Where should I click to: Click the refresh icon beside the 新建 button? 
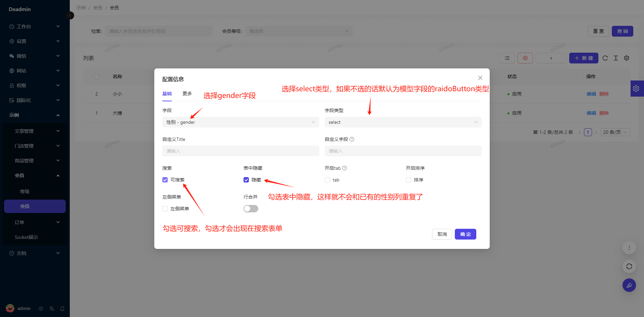pyautogui.click(x=605, y=58)
